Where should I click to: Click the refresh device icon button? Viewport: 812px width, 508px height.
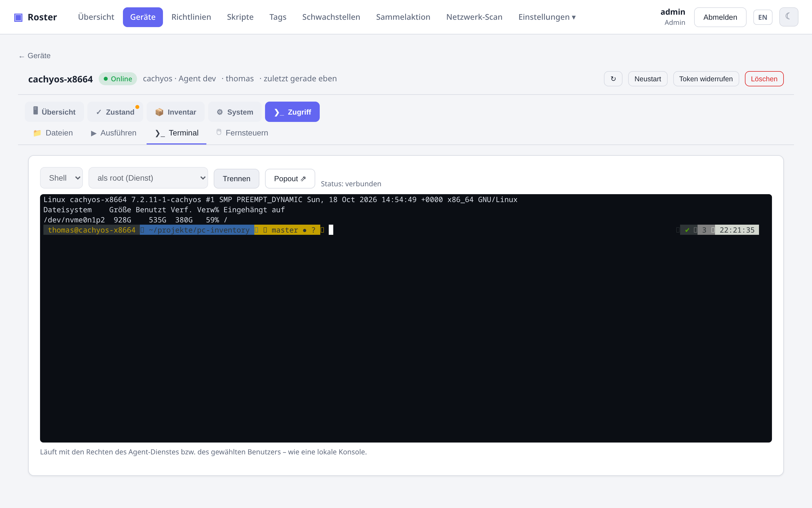[613, 79]
